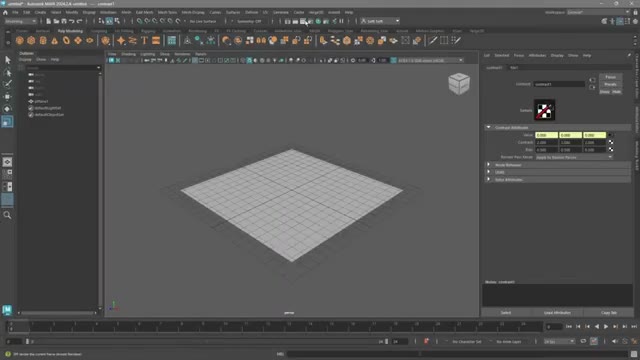Toggle the Attribute Editor panel icon top-right
The image size is (640, 360).
click(620, 21)
